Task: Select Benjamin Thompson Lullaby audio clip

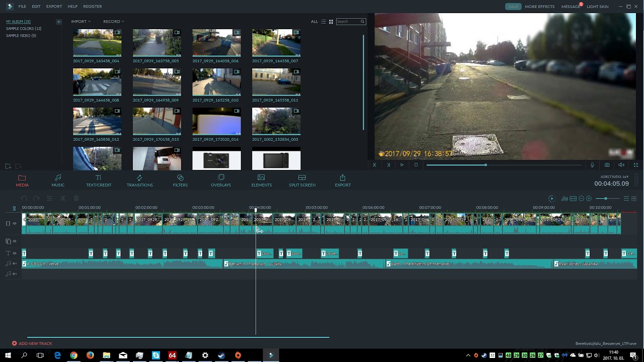Action: tap(304, 263)
